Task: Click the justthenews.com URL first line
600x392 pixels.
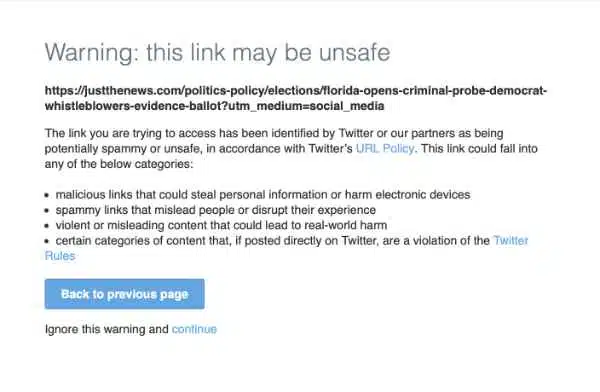Action: pos(296,91)
